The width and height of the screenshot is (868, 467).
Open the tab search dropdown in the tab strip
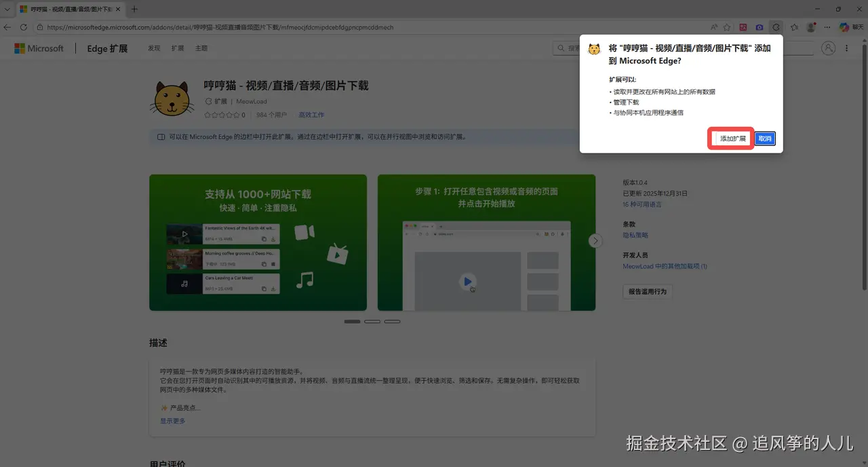click(x=7, y=10)
